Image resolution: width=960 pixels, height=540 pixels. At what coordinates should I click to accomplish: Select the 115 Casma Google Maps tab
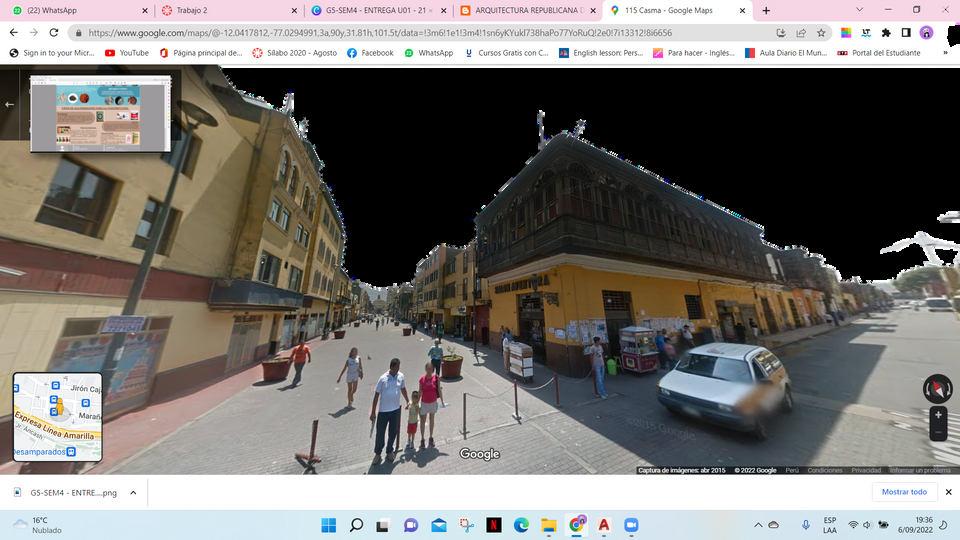(677, 10)
